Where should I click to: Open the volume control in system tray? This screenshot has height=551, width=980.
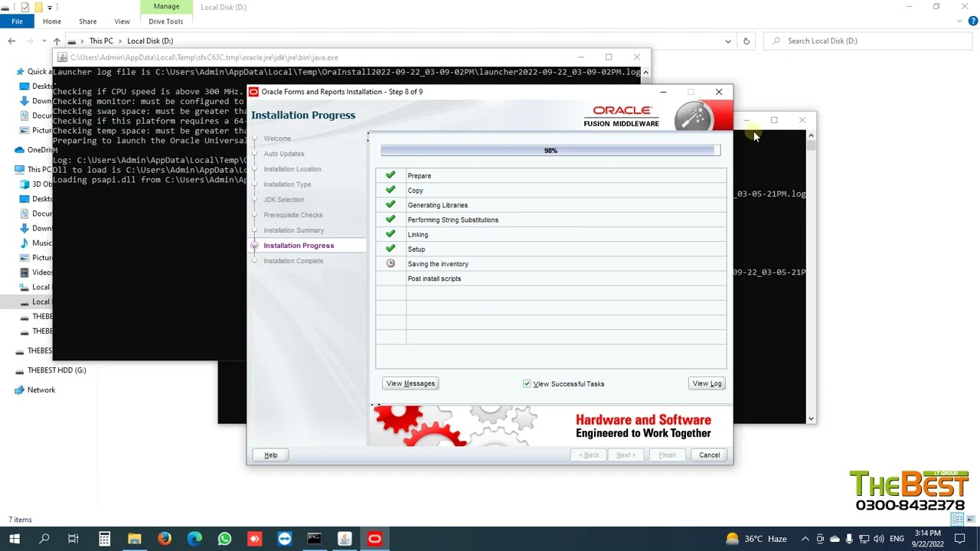coord(879,539)
